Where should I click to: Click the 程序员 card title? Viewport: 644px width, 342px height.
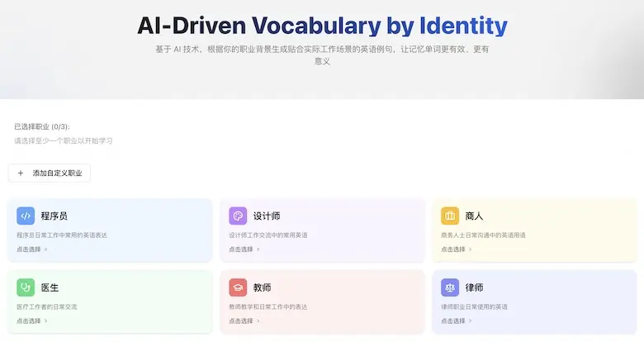click(x=54, y=216)
